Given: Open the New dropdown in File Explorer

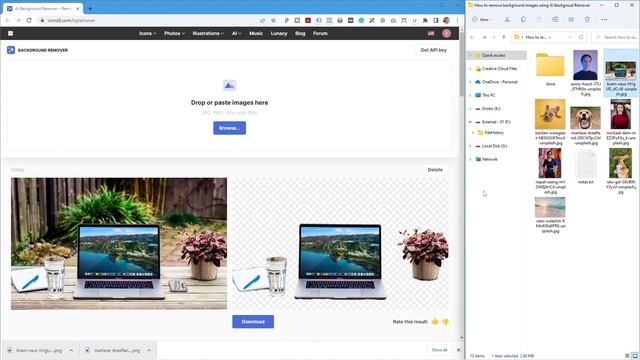Looking at the screenshot, I should [482, 19].
